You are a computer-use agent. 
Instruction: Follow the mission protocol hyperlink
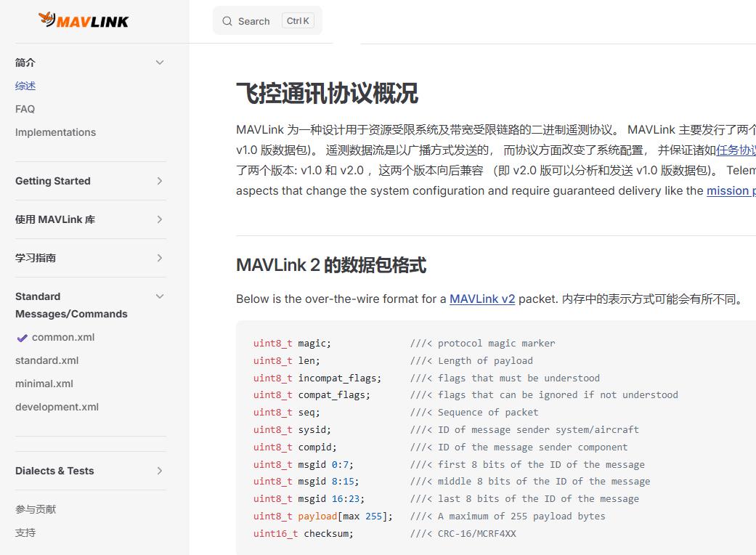pyautogui.click(x=731, y=190)
